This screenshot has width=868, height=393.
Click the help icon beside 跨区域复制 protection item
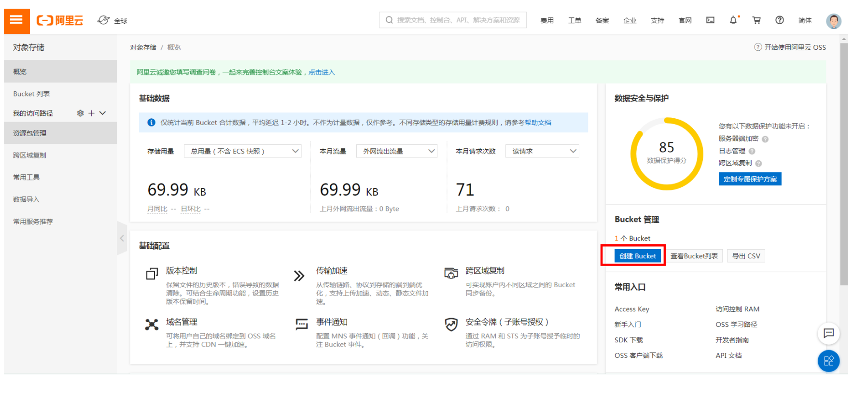click(758, 163)
